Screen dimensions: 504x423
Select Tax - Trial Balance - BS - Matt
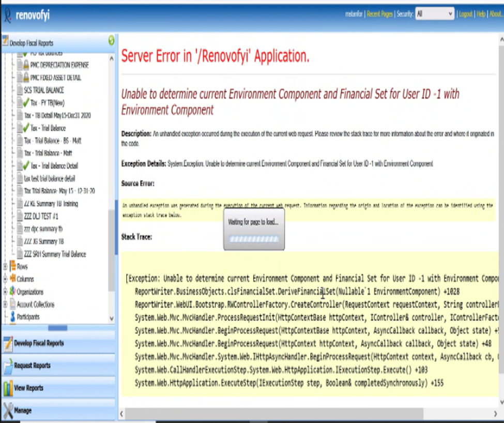pyautogui.click(x=53, y=141)
